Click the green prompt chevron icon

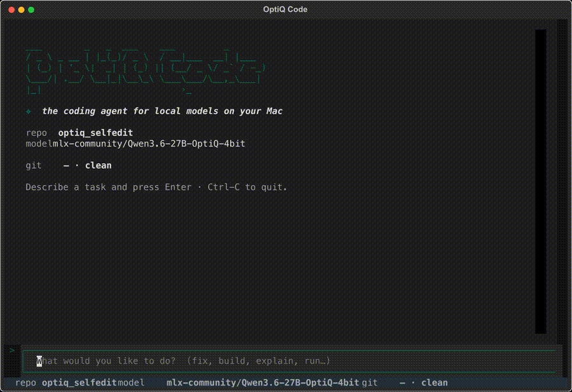12,350
